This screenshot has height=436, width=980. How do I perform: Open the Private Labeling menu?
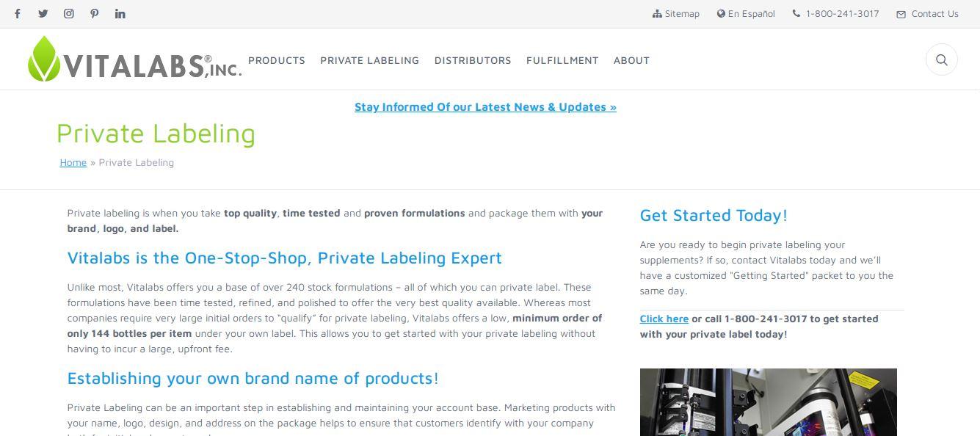(370, 60)
